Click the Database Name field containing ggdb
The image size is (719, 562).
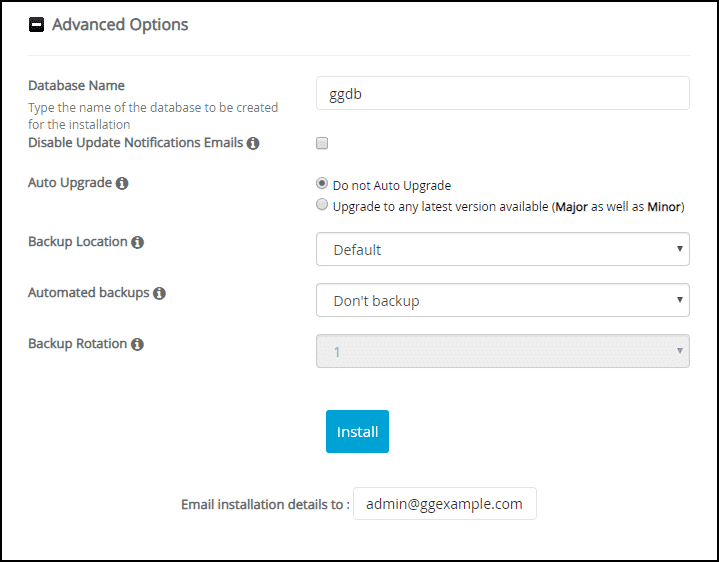pyautogui.click(x=503, y=93)
